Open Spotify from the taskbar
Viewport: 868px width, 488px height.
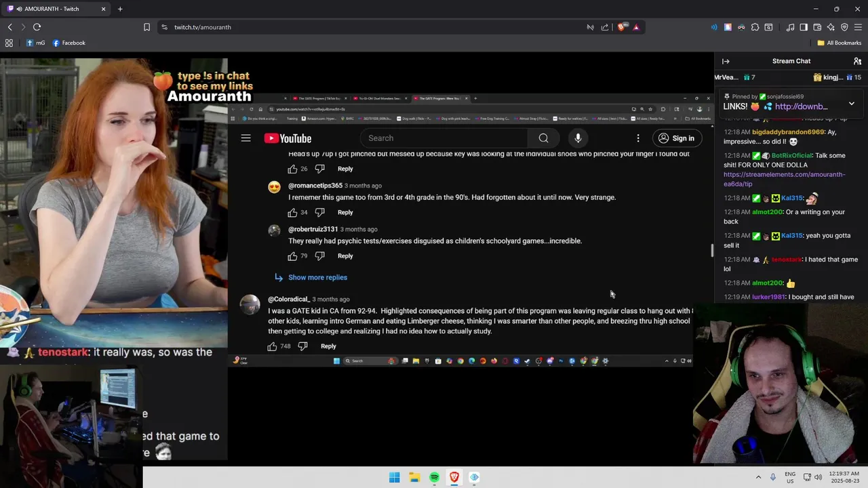[x=434, y=477]
